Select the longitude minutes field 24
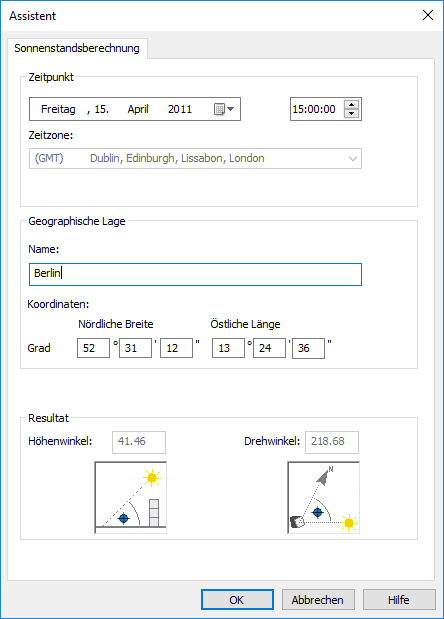Viewport: 444px width, 619px height. [269, 348]
